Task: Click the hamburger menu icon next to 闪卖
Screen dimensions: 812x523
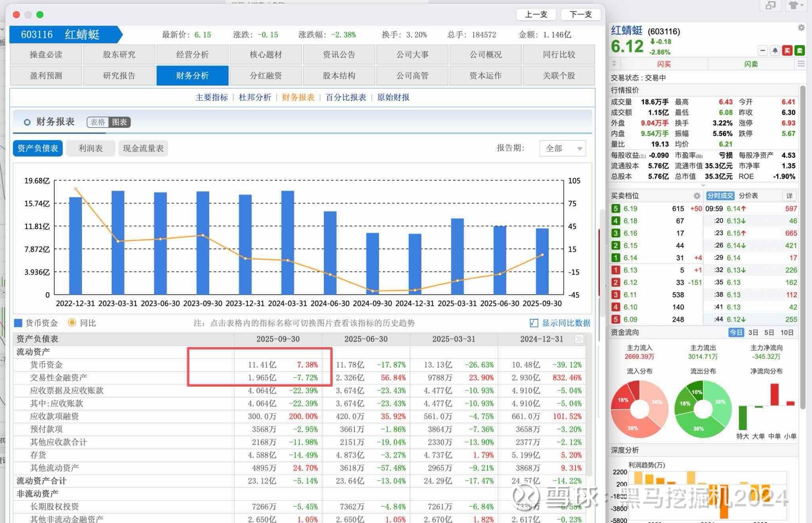Action: click(x=801, y=64)
